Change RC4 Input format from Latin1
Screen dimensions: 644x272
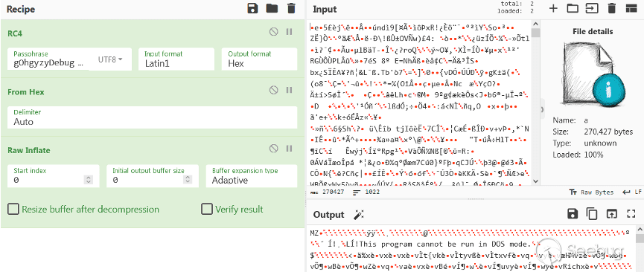click(x=176, y=59)
